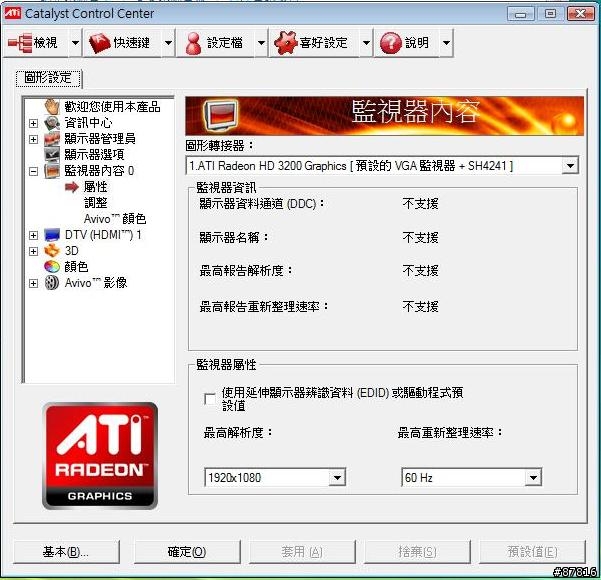Click the 確定(O) OK button
This screenshot has width=601, height=580.
click(187, 552)
